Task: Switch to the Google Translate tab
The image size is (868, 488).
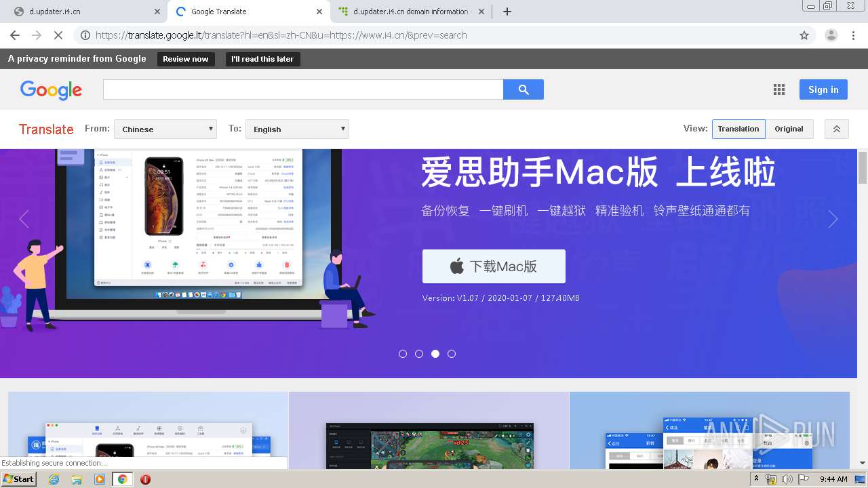Action: pyautogui.click(x=248, y=12)
